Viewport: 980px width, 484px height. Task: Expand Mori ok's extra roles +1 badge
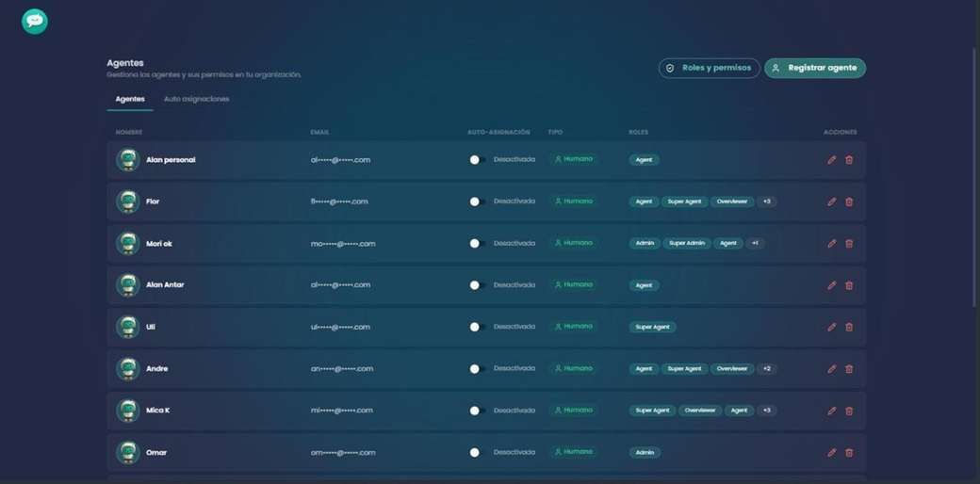[755, 244]
